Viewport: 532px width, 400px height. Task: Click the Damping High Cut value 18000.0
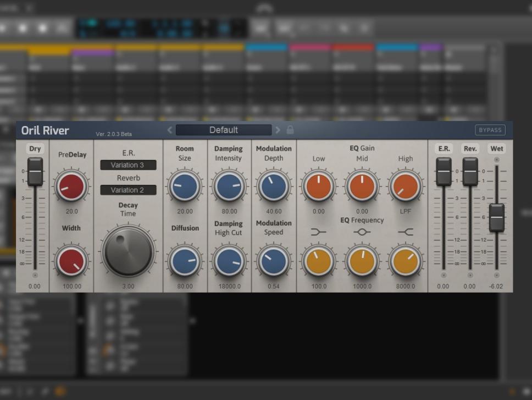(229, 286)
